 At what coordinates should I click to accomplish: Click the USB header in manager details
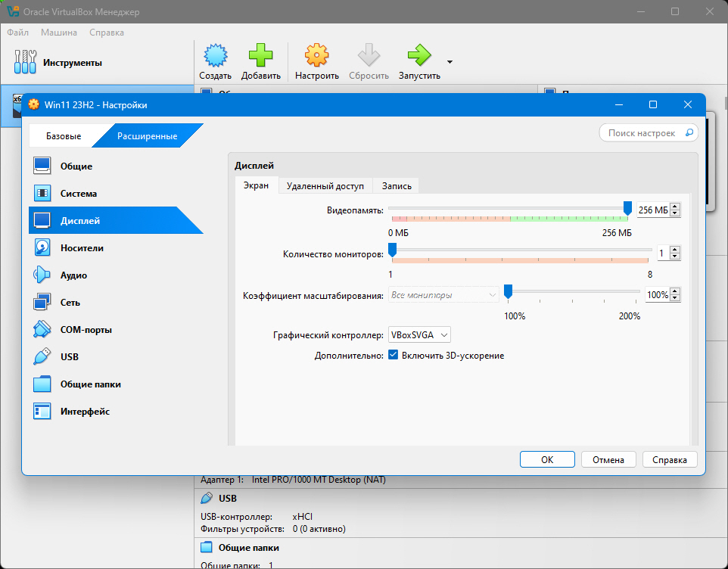tap(228, 498)
